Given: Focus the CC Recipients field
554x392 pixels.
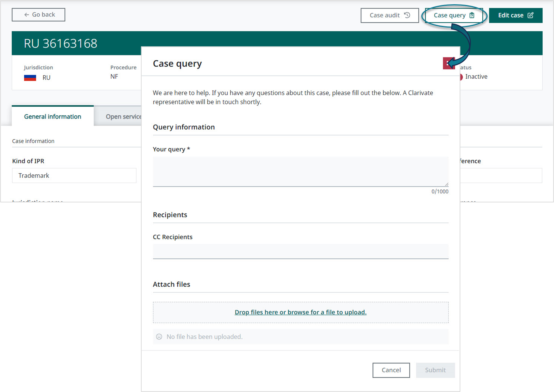Looking at the screenshot, I should click(x=301, y=252).
